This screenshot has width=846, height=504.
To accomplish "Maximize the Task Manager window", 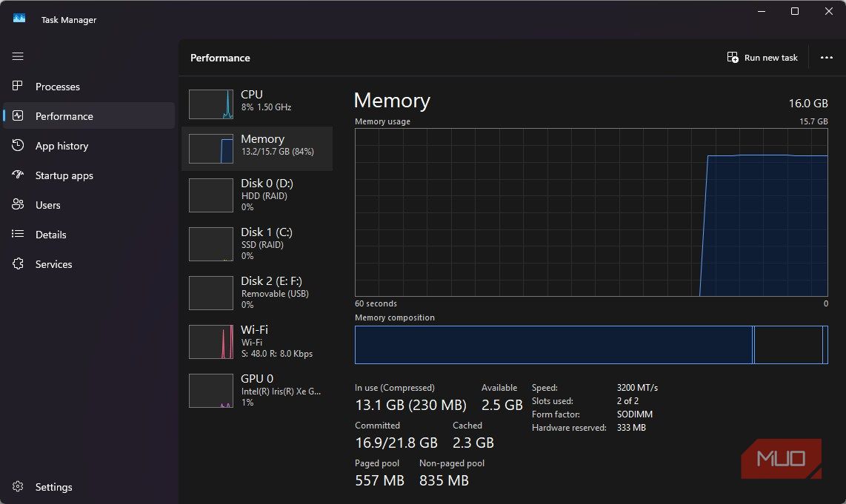I will 795,11.
